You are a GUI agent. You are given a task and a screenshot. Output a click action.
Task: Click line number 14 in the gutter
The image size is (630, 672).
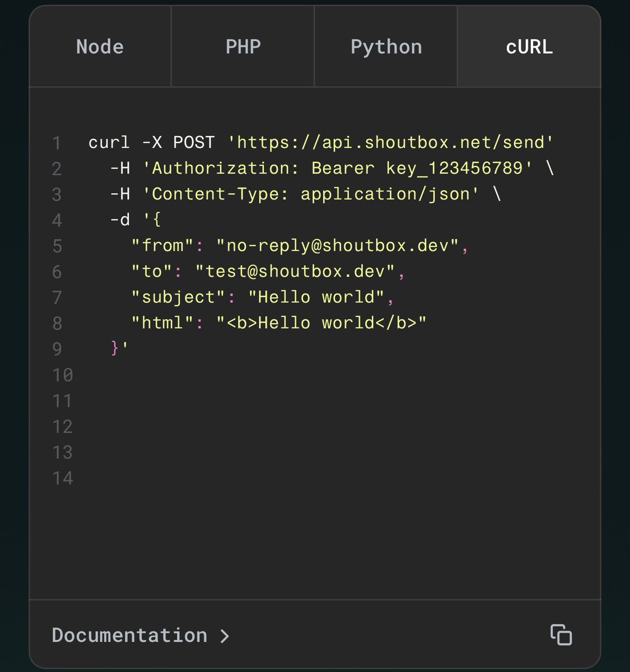[62, 478]
